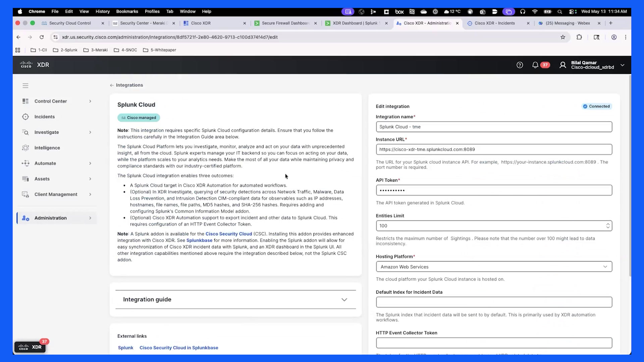Click the API Token password field

coord(494,190)
